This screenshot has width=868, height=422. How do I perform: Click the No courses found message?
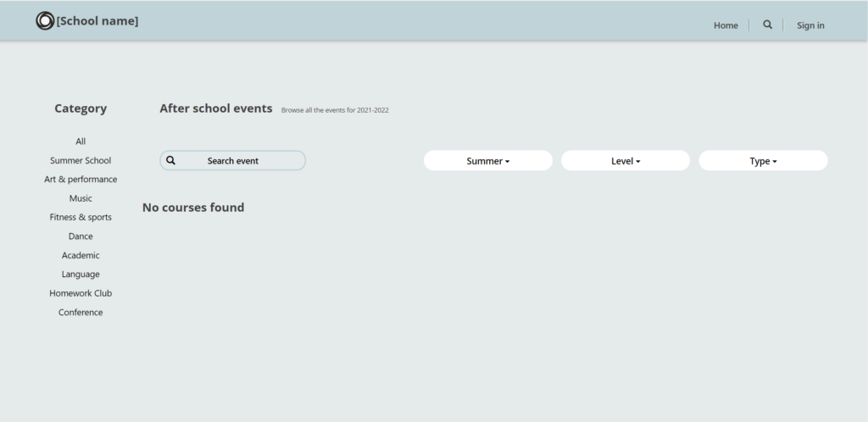[x=193, y=208]
